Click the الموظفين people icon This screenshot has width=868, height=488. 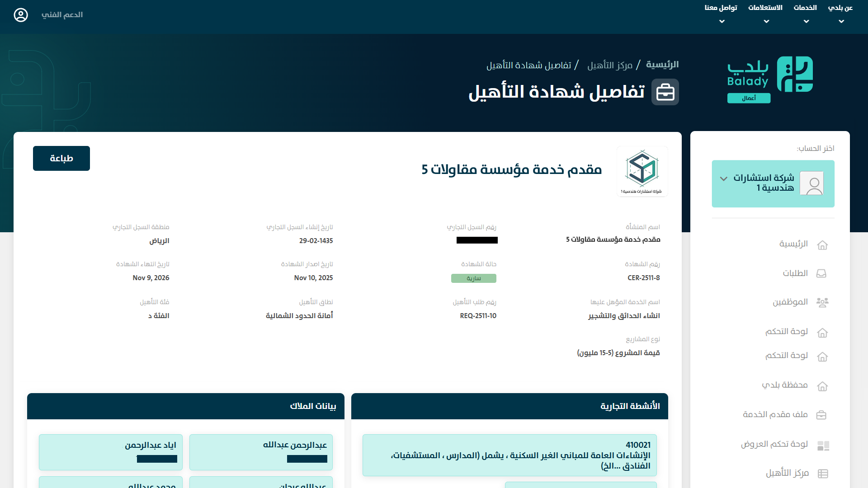[x=822, y=302]
